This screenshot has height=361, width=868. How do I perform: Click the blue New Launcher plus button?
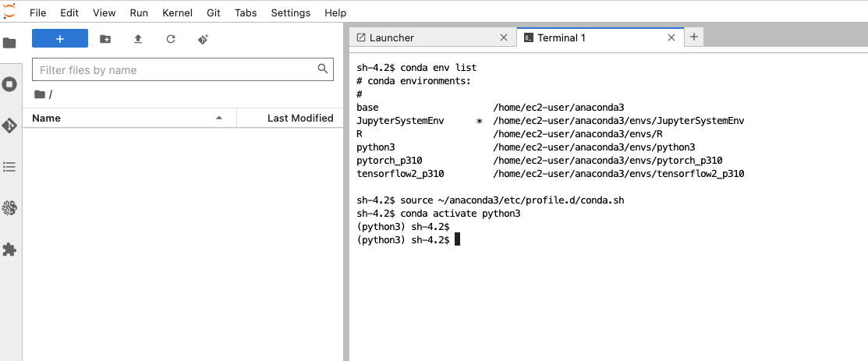click(60, 39)
